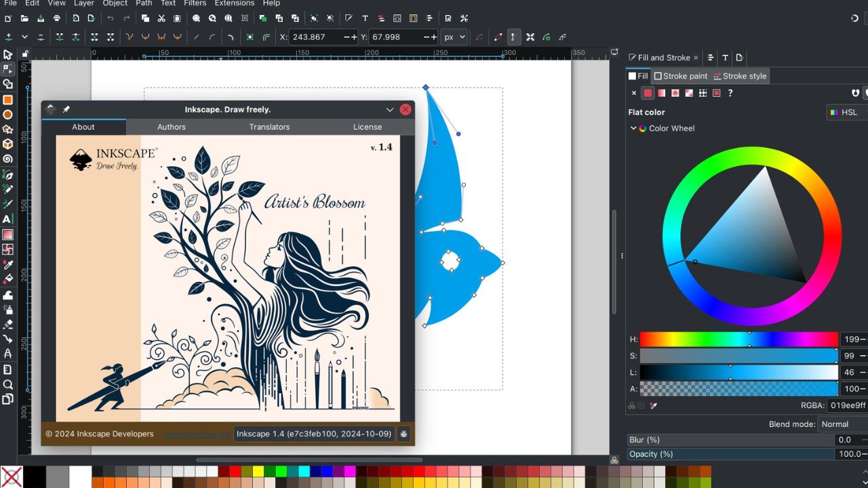Viewport: 868px width, 488px height.
Task: Click the Cut scissors icon
Action: [161, 18]
